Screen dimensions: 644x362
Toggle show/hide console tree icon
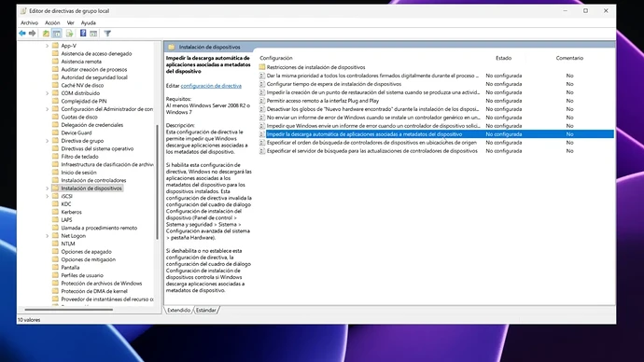(x=57, y=34)
